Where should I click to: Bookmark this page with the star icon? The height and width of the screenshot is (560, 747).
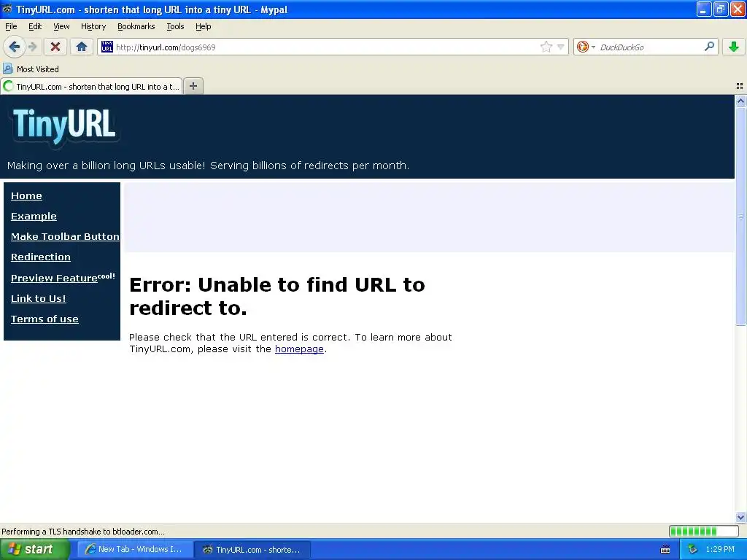pos(546,47)
